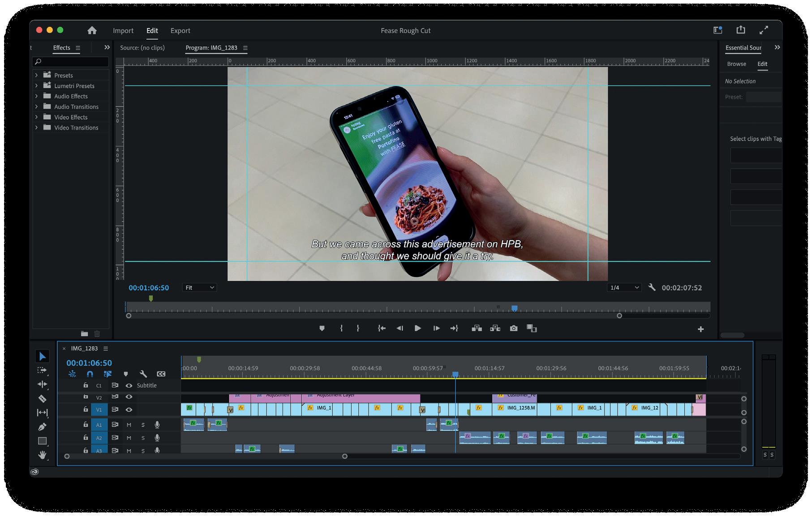Mark In point in Program monitor

click(x=341, y=328)
